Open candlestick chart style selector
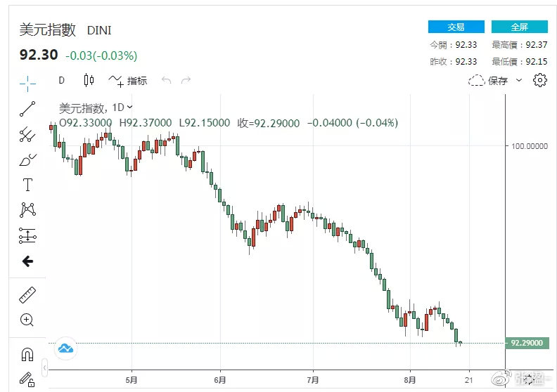Image resolution: width=557 pixels, height=392 pixels. (x=89, y=80)
